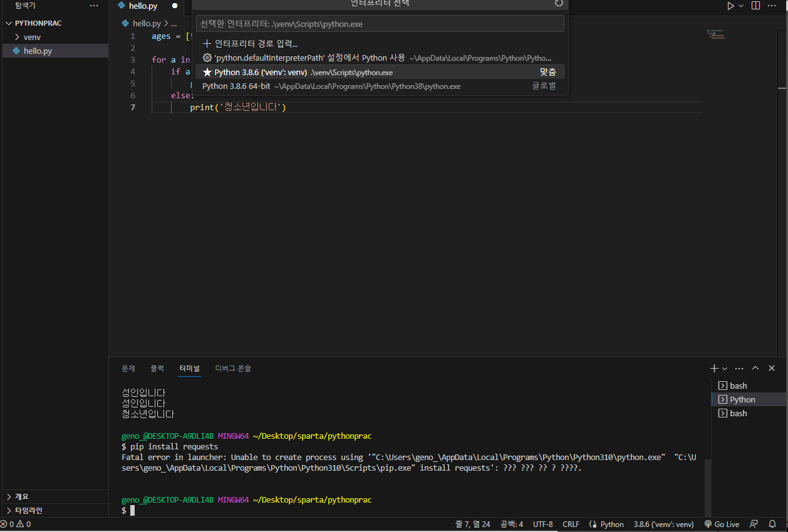Click the 'Fatal error in launcher' terminal message
The image size is (788, 532).
click(408, 463)
